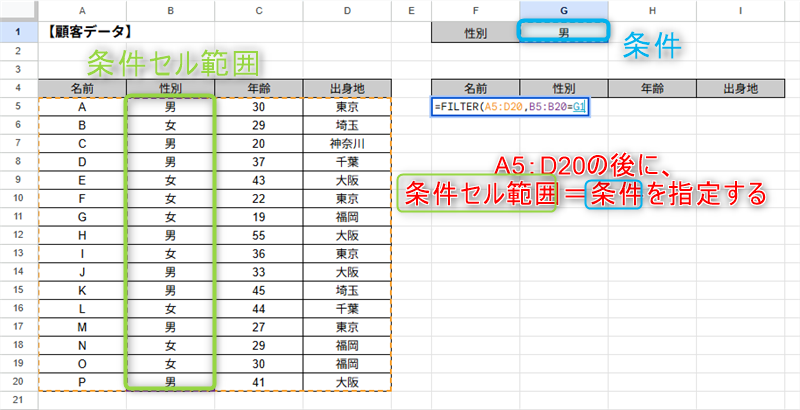Select row 21 header

coord(19,400)
